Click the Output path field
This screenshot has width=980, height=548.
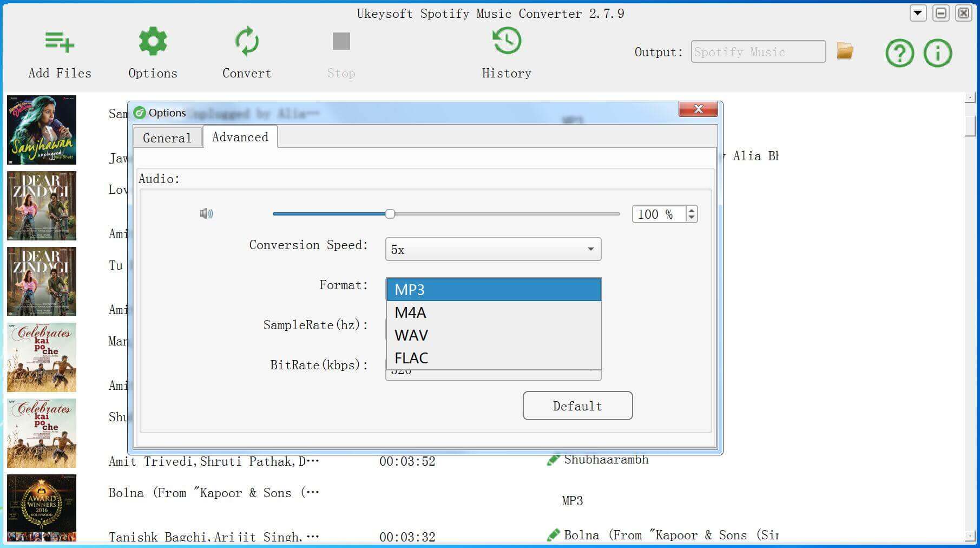[x=758, y=51]
